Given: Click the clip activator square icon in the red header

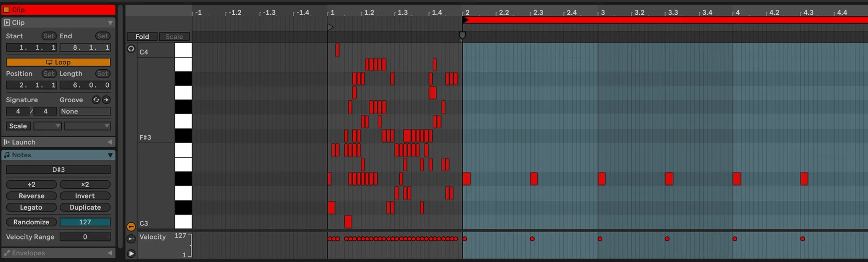Looking at the screenshot, I should click(x=6, y=9).
